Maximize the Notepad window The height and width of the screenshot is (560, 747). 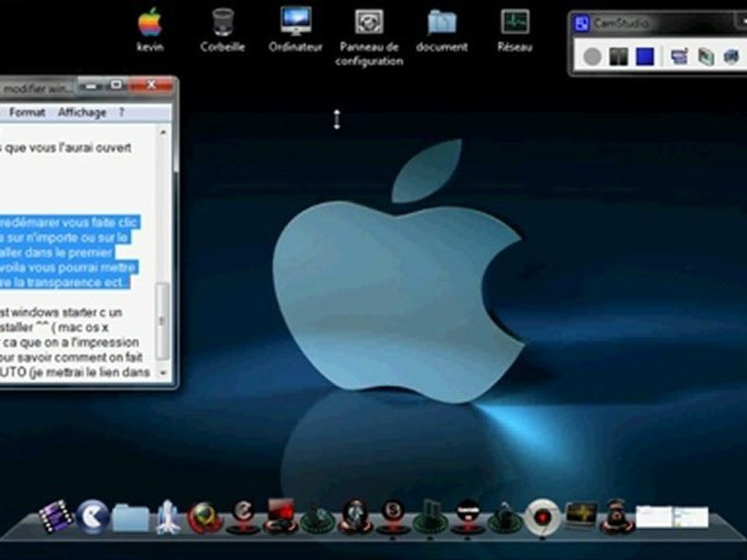115,84
